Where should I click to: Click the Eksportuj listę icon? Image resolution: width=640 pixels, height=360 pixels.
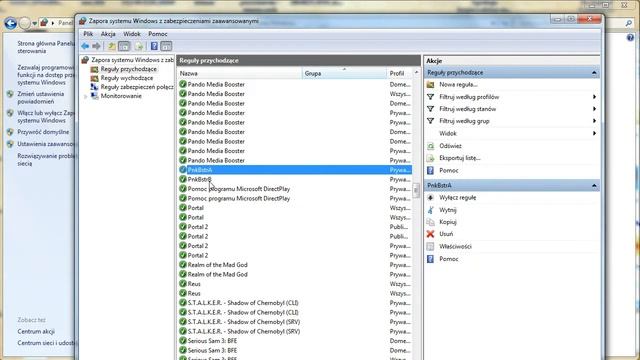pos(430,158)
